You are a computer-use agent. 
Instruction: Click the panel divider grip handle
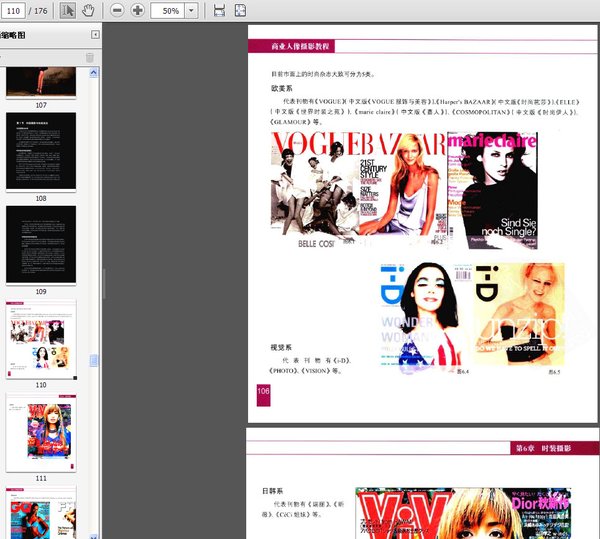(x=104, y=283)
